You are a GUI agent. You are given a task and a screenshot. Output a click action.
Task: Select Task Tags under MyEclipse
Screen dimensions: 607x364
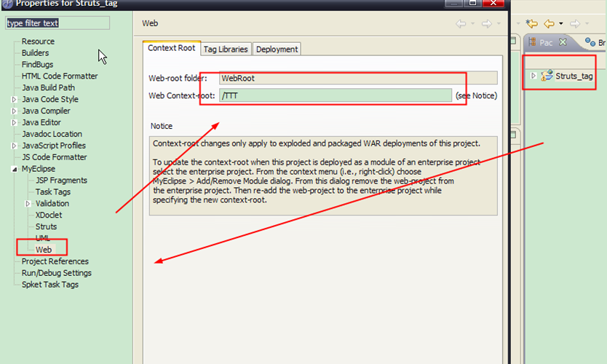pos(53,191)
